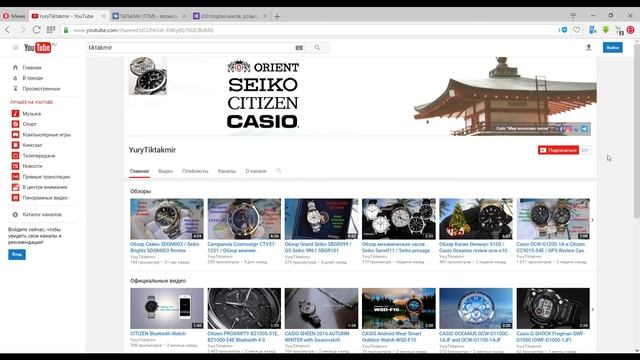Viewport: 640px width, 360px height.
Task: Click the green download arrow extension icon
Action: 606,30
